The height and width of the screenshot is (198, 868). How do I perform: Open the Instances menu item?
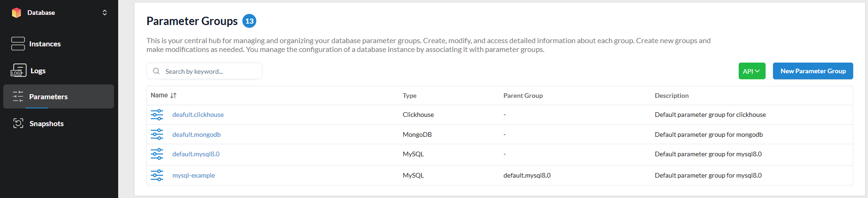point(45,44)
